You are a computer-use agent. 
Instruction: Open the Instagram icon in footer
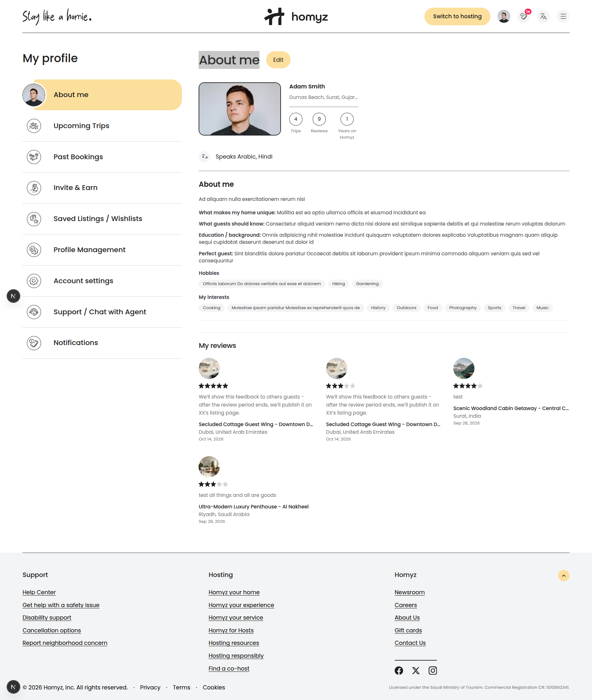(432, 671)
